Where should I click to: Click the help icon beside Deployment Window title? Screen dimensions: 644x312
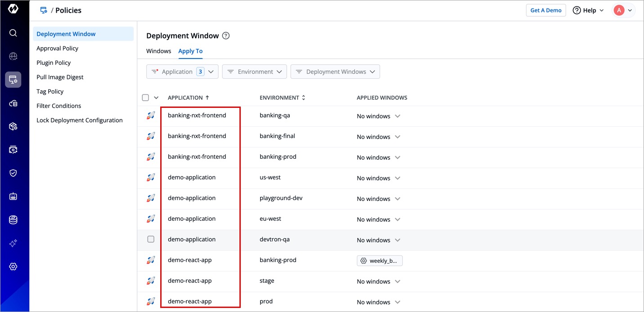point(226,36)
